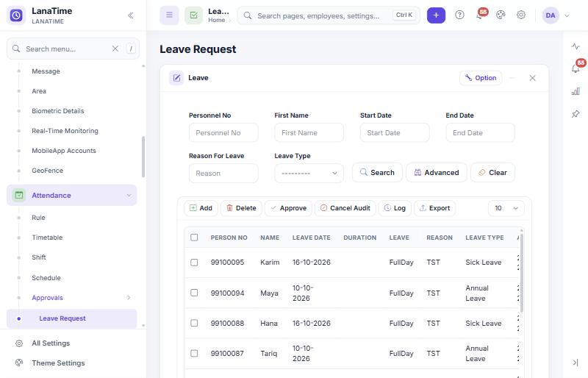Open the Message menu item

pyautogui.click(x=46, y=71)
